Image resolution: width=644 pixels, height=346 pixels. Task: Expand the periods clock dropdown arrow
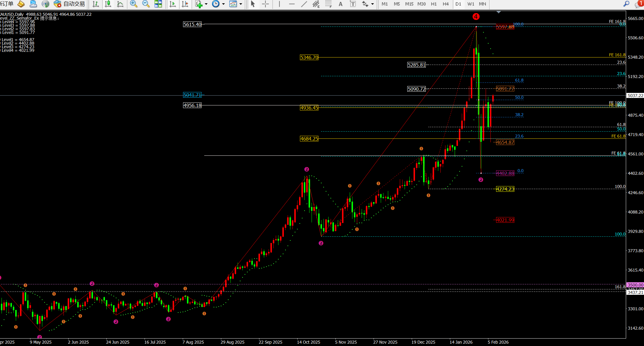coord(223,4)
